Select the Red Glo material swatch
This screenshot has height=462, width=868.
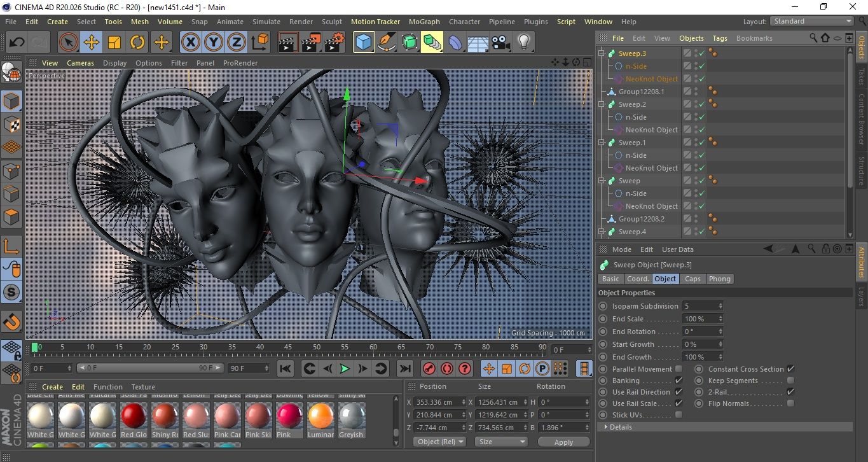pyautogui.click(x=134, y=417)
